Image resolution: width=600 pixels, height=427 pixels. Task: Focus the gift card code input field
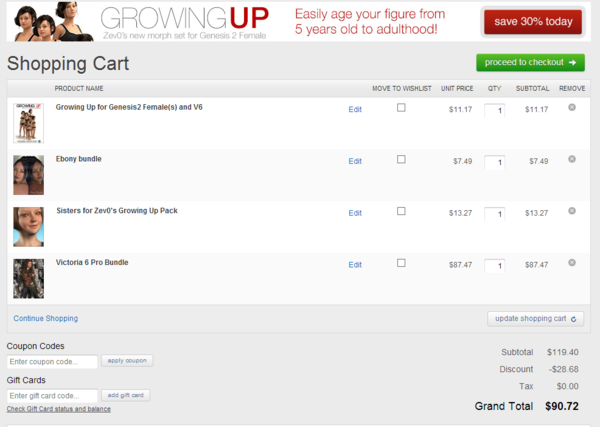click(52, 396)
